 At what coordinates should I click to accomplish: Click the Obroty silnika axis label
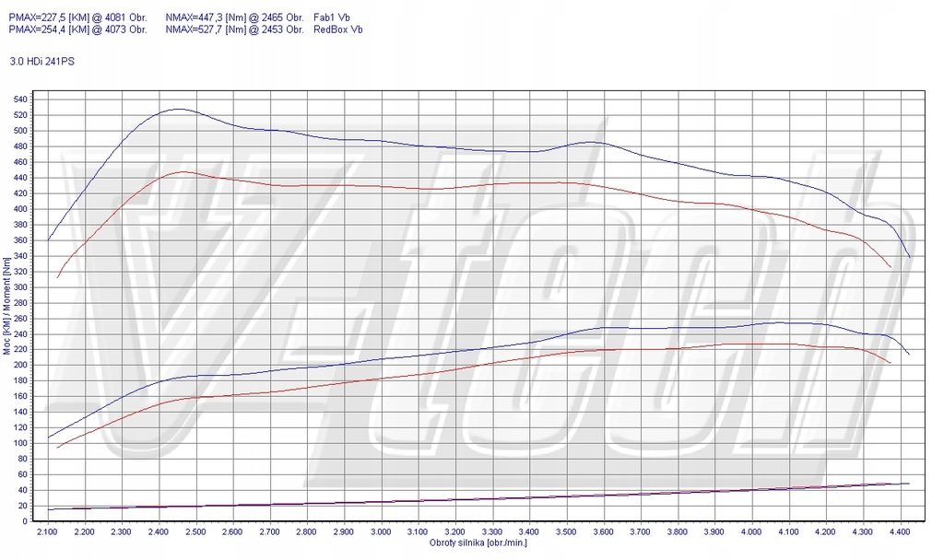point(478,543)
